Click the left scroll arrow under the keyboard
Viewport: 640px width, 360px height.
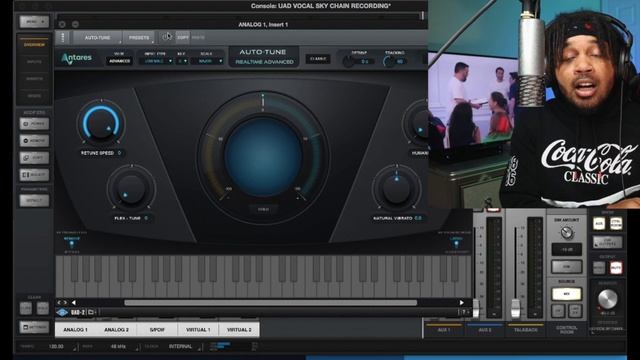coord(74,302)
